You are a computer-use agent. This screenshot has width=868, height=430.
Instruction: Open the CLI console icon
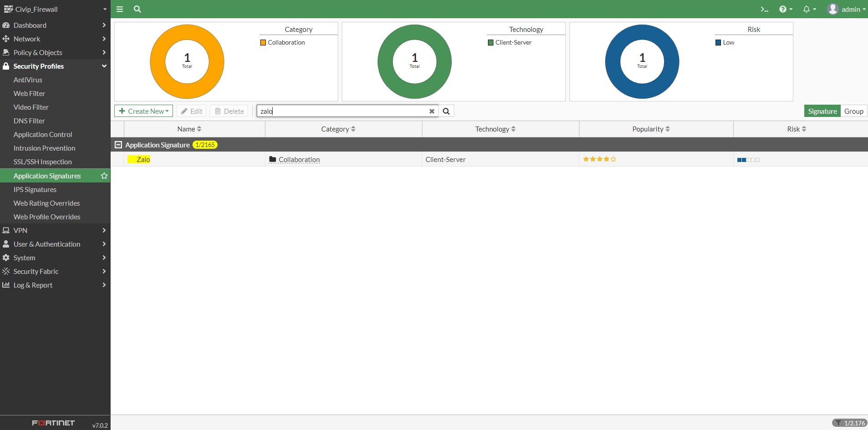(765, 9)
